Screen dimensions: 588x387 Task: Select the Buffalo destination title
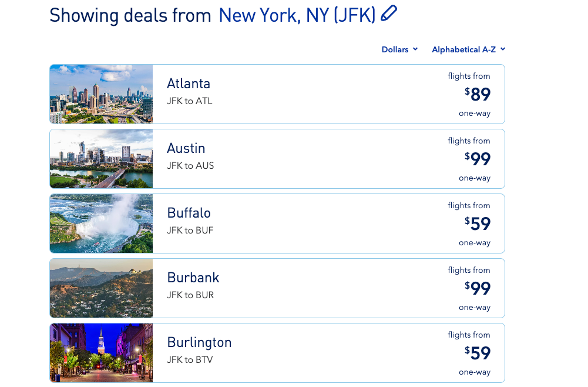pos(189,213)
